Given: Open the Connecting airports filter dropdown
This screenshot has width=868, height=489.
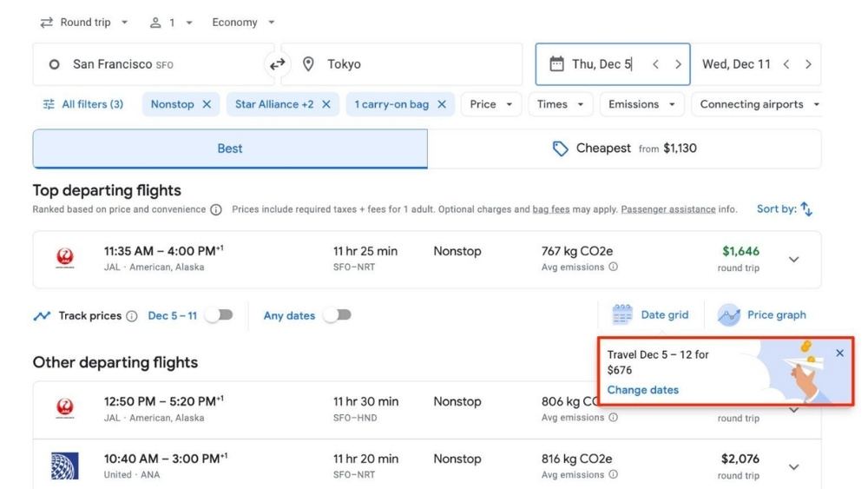Looking at the screenshot, I should tap(756, 104).
